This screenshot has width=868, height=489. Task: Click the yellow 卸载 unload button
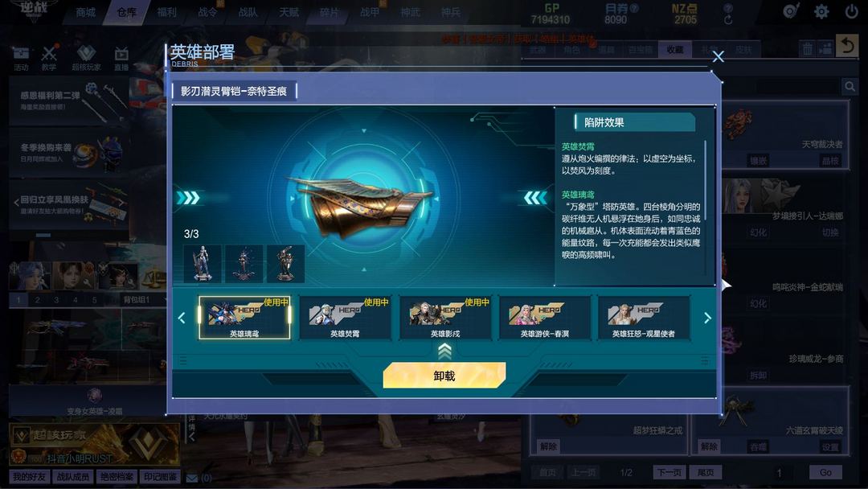(x=444, y=376)
